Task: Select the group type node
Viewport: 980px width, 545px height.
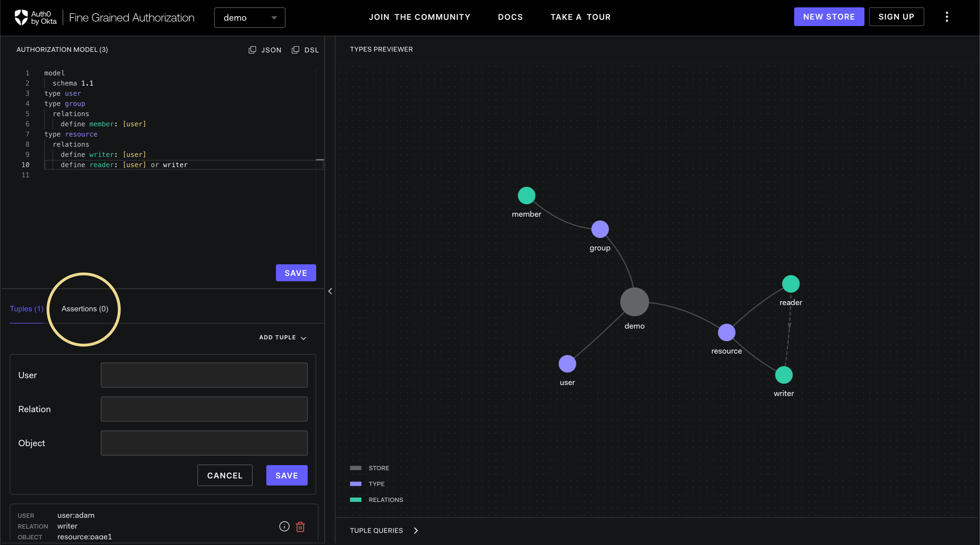Action: click(600, 229)
